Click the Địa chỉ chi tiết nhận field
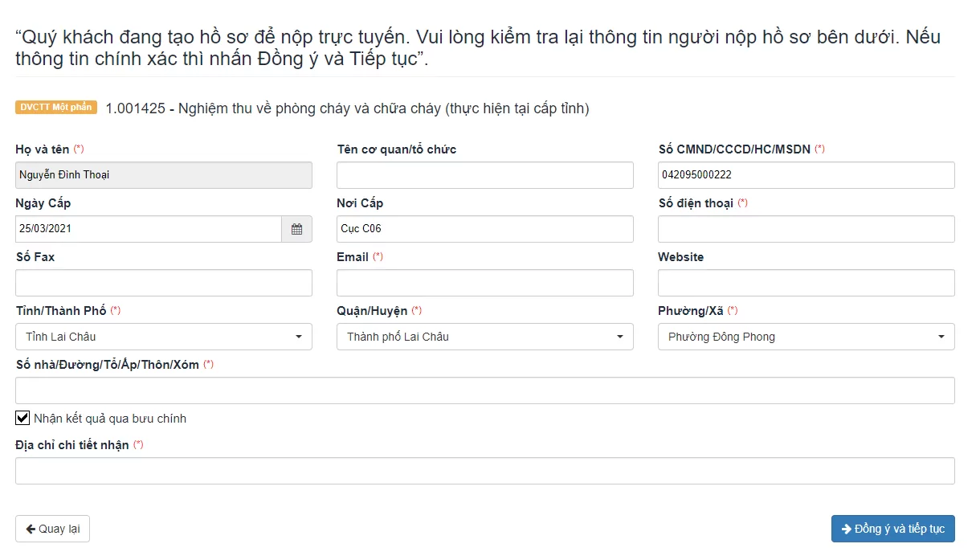The width and height of the screenshot is (980, 556). 485,471
